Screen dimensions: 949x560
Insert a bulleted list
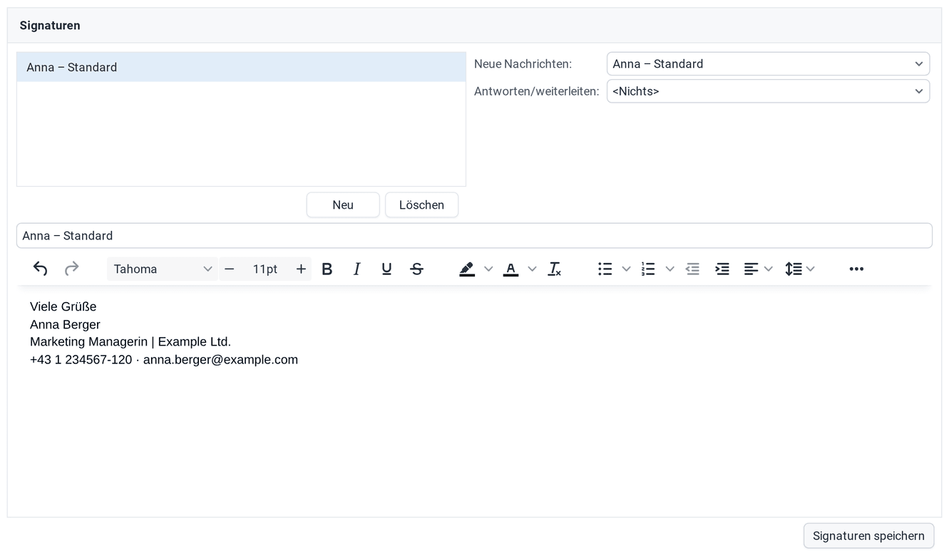(605, 269)
